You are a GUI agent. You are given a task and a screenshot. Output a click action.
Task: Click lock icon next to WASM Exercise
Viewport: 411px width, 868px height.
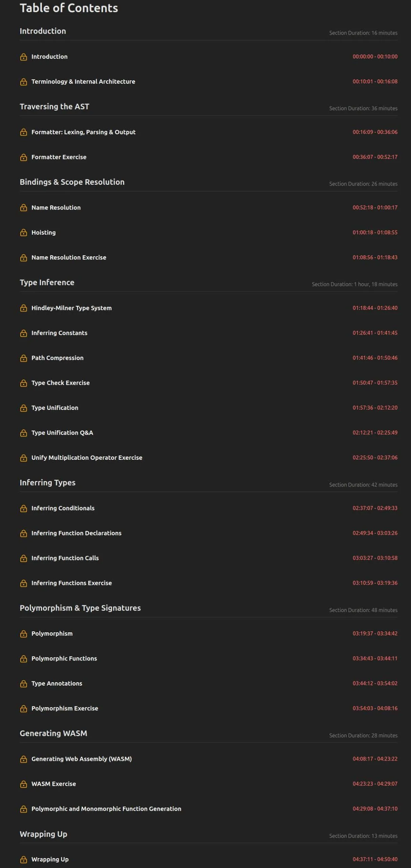[23, 784]
